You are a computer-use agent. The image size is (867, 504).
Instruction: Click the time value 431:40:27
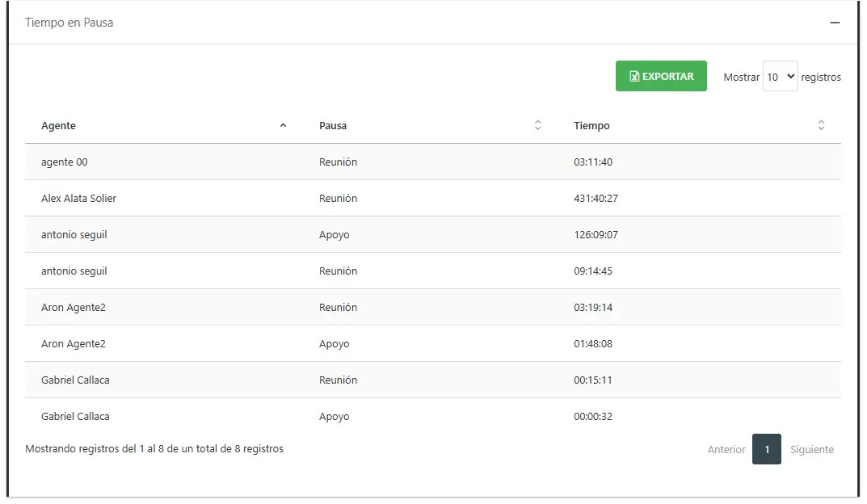click(x=596, y=199)
